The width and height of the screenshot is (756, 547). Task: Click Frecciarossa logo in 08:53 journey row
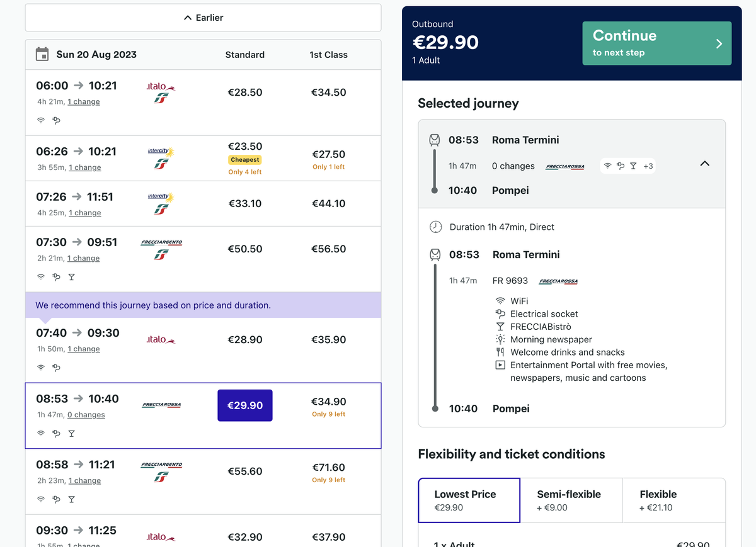tap(161, 405)
